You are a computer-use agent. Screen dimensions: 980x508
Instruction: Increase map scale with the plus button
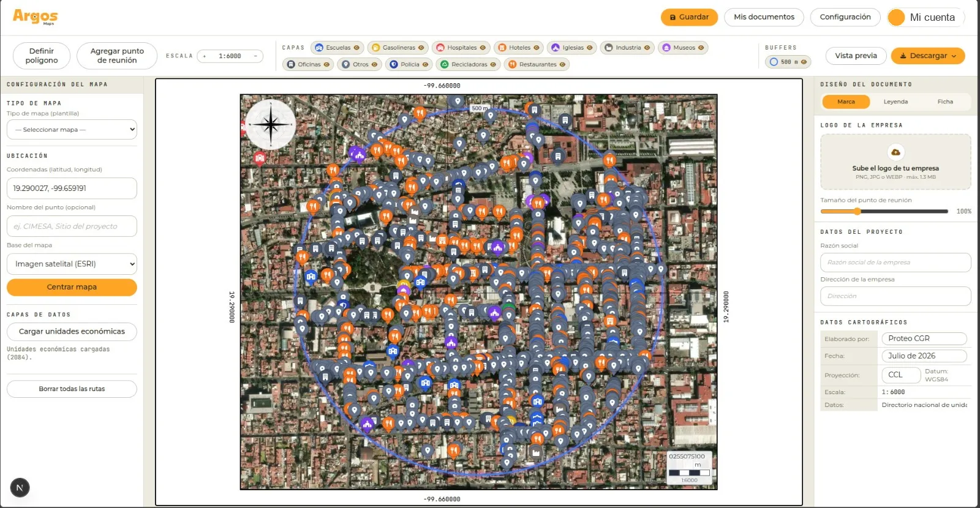click(205, 56)
